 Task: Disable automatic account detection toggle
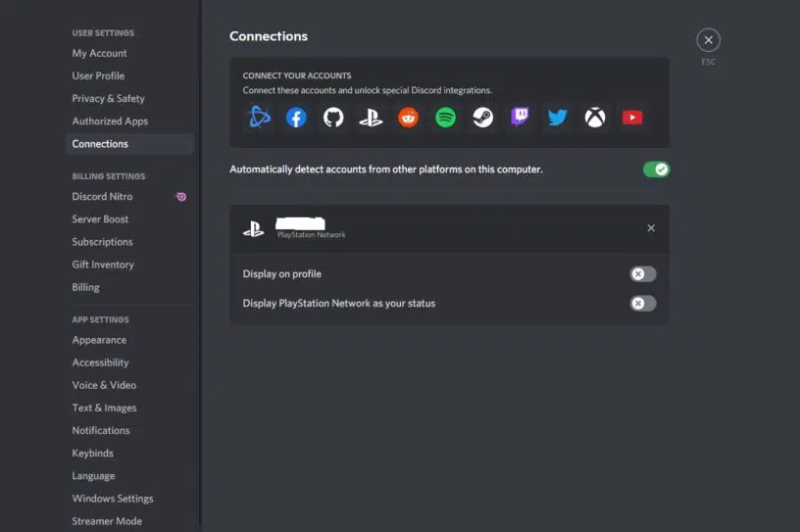656,169
